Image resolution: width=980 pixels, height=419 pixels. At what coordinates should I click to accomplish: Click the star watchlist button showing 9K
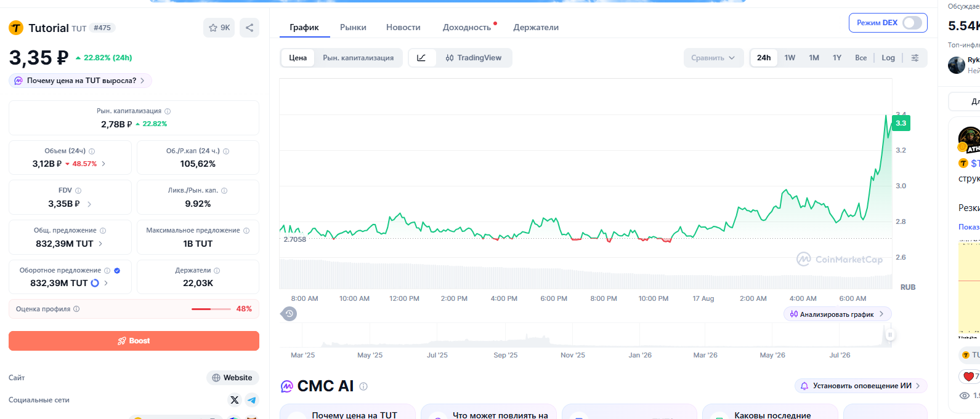click(x=219, y=28)
